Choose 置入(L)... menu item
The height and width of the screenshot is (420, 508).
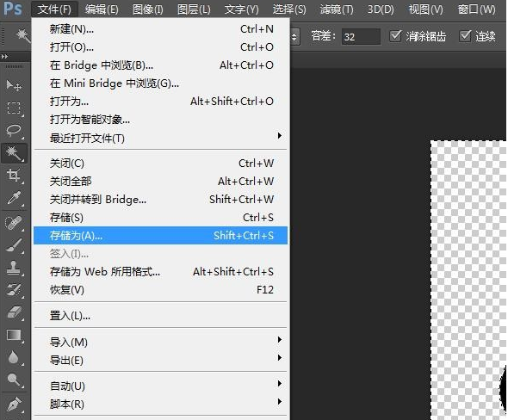pos(161,315)
